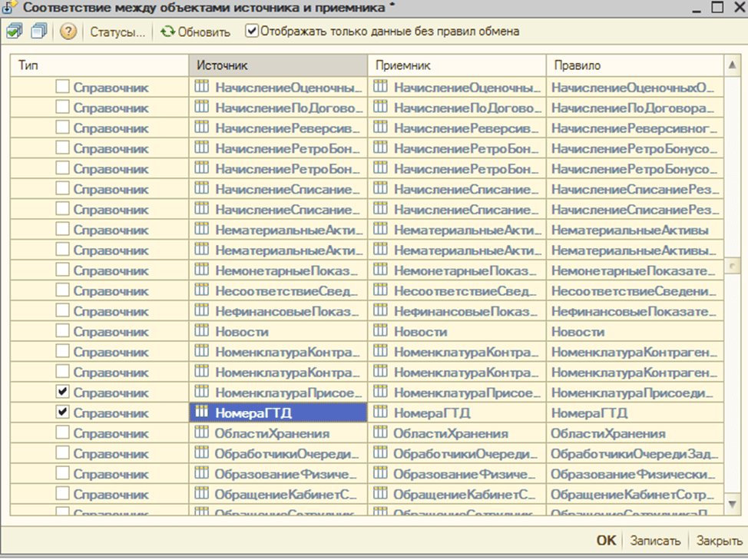The image size is (748, 560).
Task: Tick the checkbox in the Новости row
Action: [x=63, y=332]
